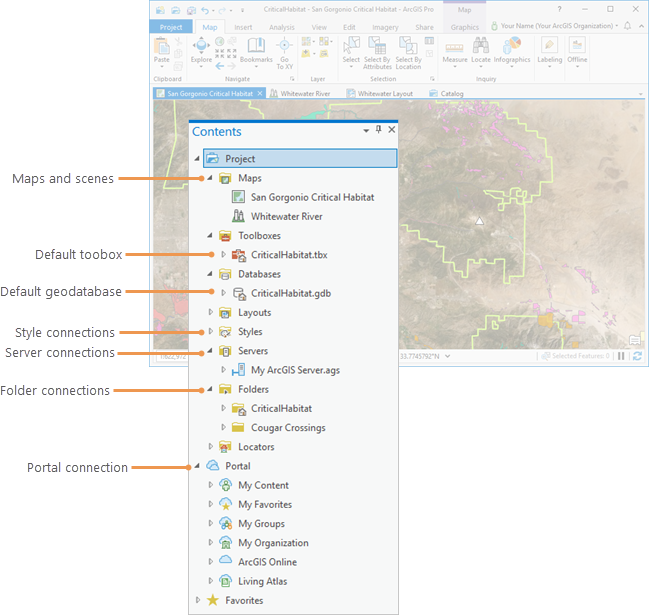The image size is (649, 615).
Task: Click the Your Name sign-in account
Action: point(554,26)
